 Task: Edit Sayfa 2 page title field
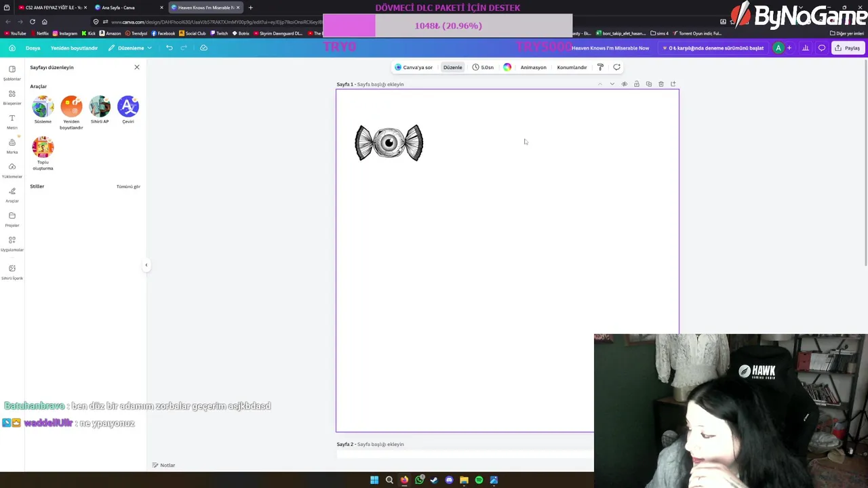pos(380,444)
